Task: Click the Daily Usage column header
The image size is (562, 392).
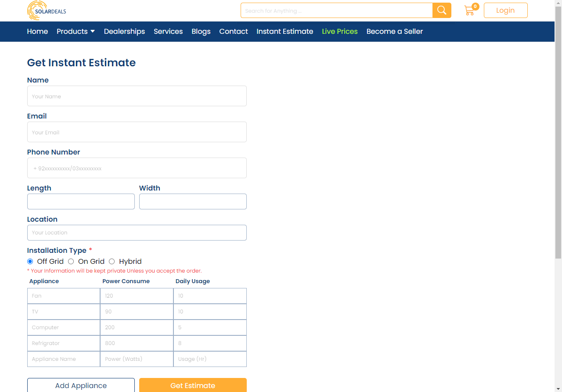Action: click(193, 281)
